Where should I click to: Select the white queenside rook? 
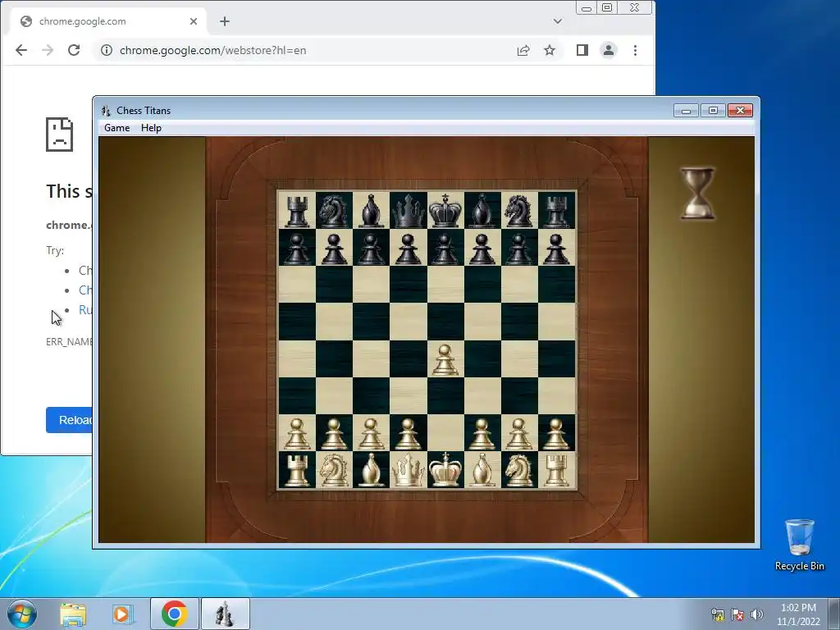297,470
